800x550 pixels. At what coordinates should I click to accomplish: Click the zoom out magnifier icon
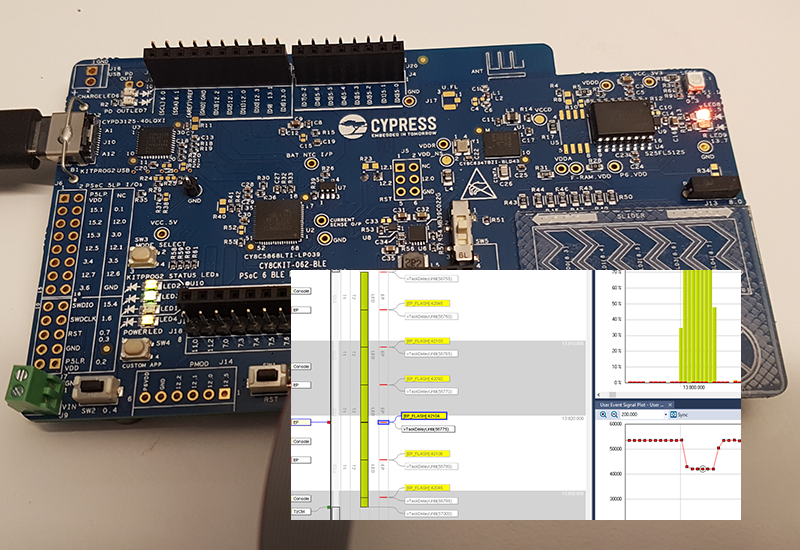615,414
